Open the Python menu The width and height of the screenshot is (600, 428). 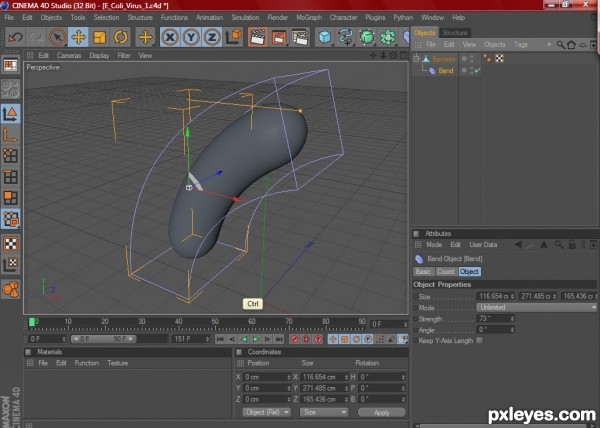(403, 18)
